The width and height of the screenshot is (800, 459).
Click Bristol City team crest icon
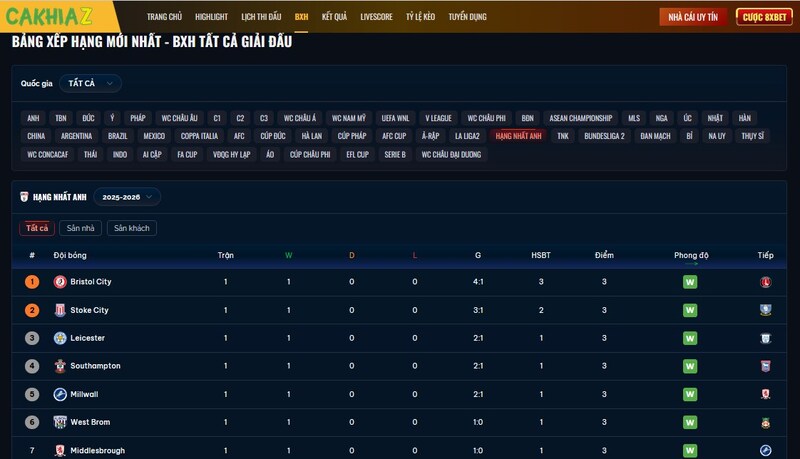point(60,282)
